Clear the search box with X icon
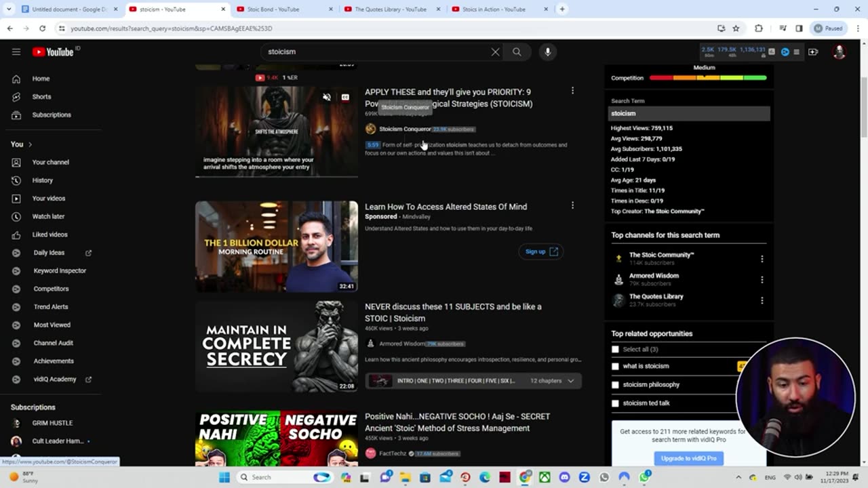 point(495,52)
